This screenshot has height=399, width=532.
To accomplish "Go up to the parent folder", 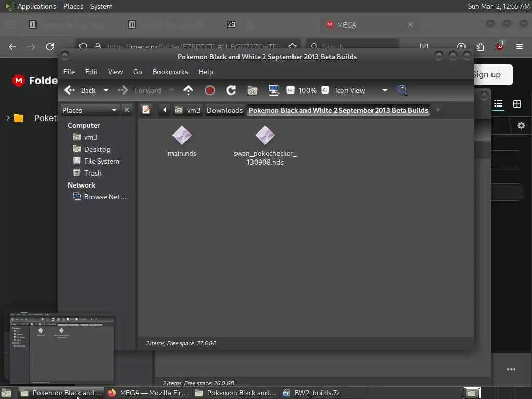I will 188,90.
